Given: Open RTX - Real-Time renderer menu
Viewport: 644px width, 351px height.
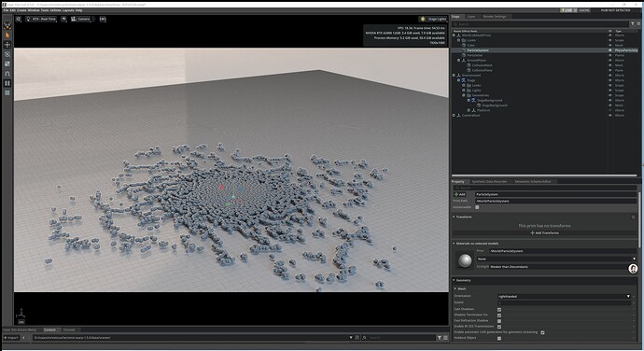Looking at the screenshot, I should point(41,19).
